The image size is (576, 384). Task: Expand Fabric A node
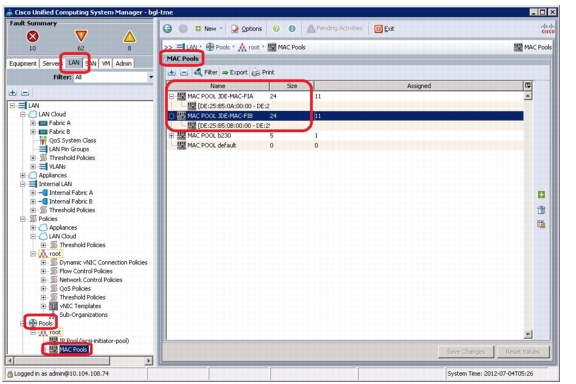pyautogui.click(x=33, y=123)
